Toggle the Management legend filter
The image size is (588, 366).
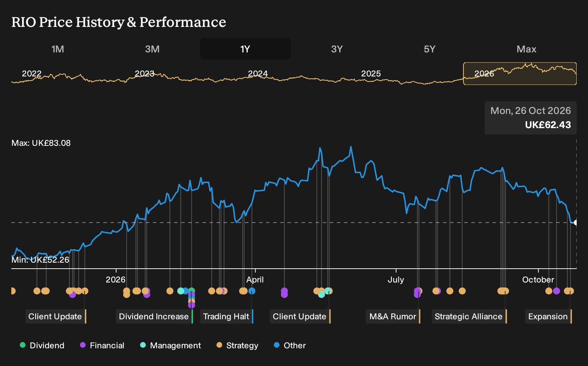(171, 345)
